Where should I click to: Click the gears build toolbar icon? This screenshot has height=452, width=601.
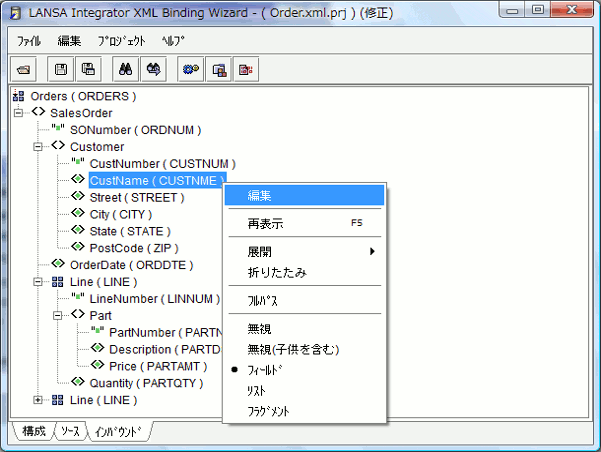point(191,69)
